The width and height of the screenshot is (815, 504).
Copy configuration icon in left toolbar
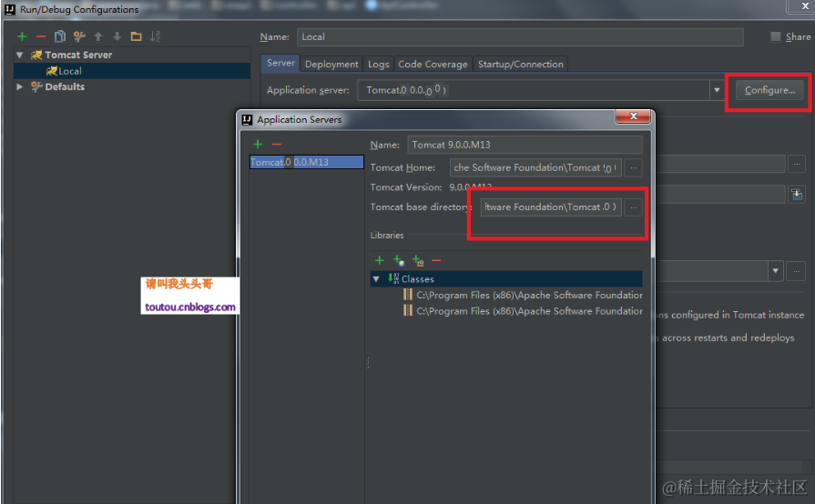pos(60,36)
